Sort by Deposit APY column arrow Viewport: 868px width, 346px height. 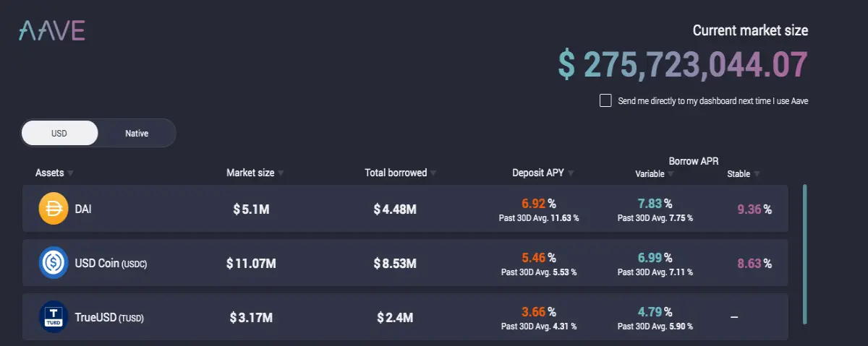coord(571,173)
